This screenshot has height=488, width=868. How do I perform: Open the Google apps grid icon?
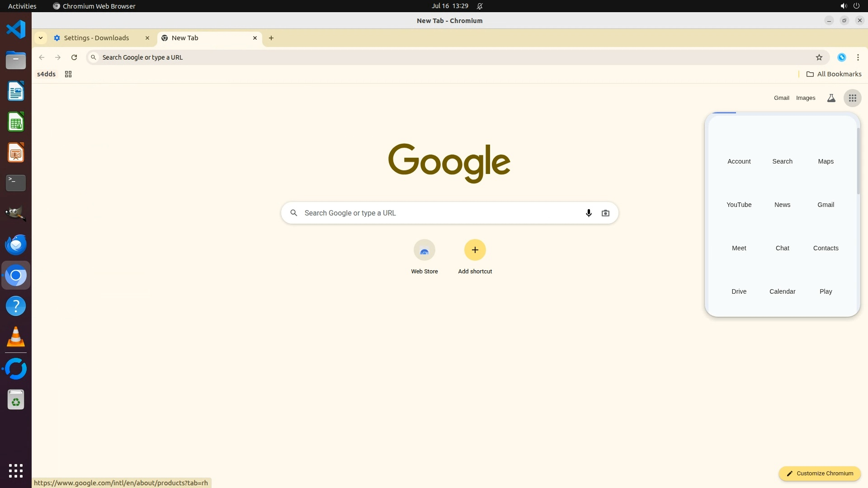coord(852,98)
